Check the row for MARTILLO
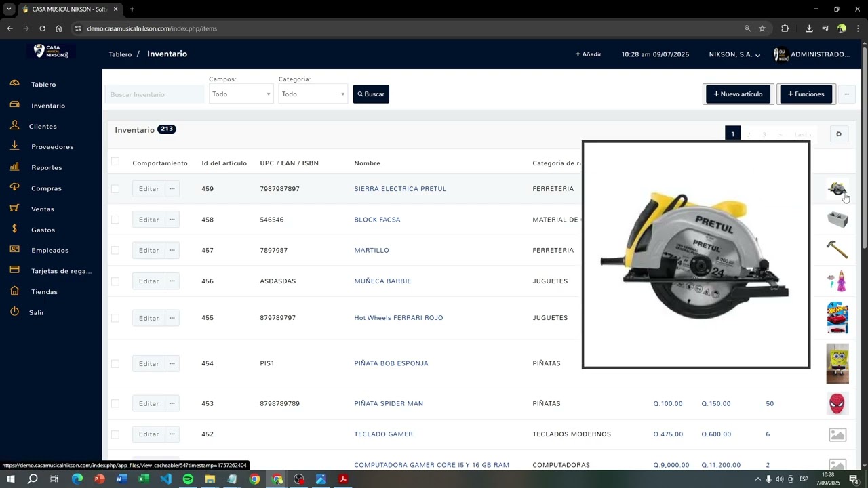The width and height of the screenshot is (868, 488). (115, 250)
